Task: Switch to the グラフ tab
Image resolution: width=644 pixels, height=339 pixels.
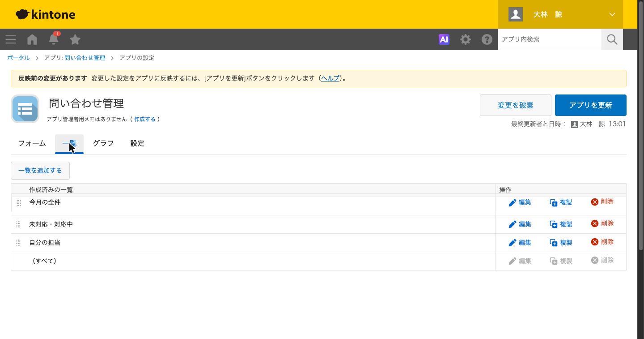Action: [103, 143]
